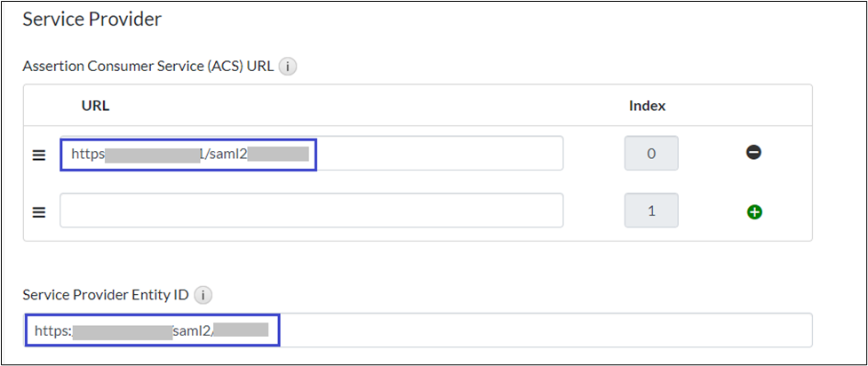Screen dimensions: 868x366
Task: Click the drag handle of the empty URL row
Action: point(39,212)
